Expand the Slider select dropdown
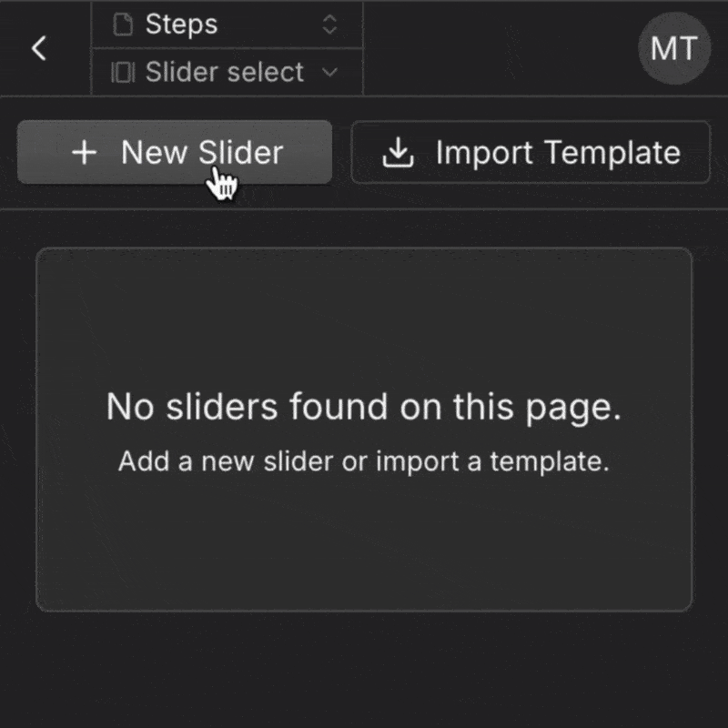The image size is (728, 728). (226, 72)
